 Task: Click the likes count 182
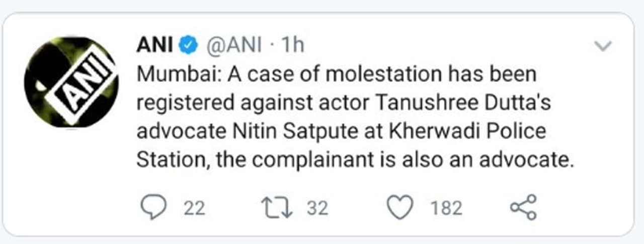[x=446, y=208]
